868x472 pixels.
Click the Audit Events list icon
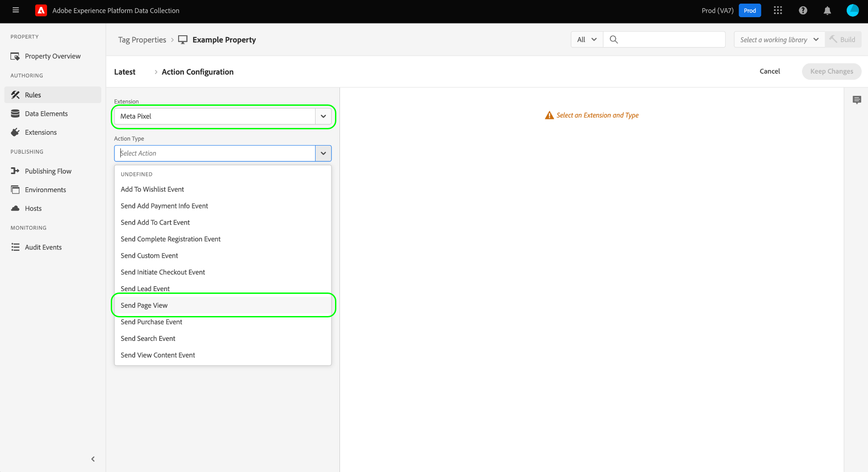tap(15, 247)
